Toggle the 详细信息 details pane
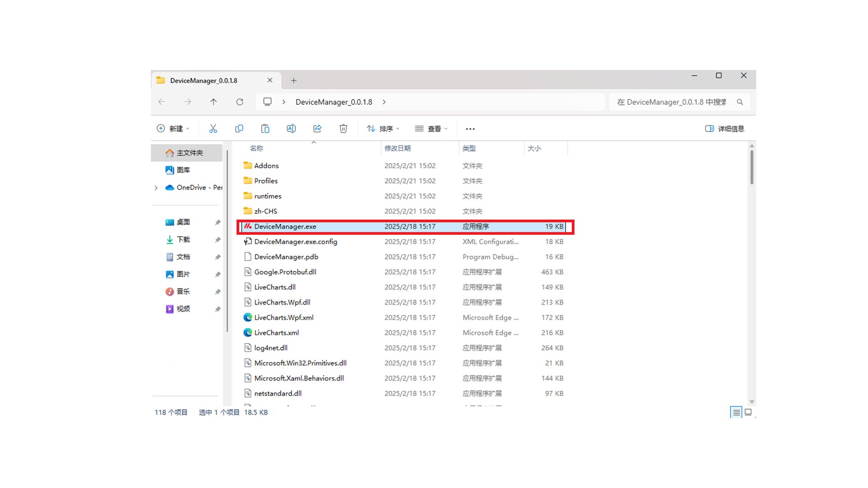This screenshot has width=868, height=488. click(x=725, y=129)
